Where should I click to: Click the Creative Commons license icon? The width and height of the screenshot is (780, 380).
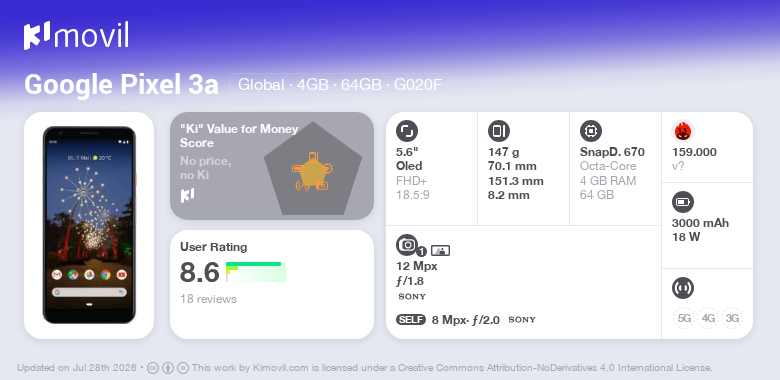[x=153, y=368]
